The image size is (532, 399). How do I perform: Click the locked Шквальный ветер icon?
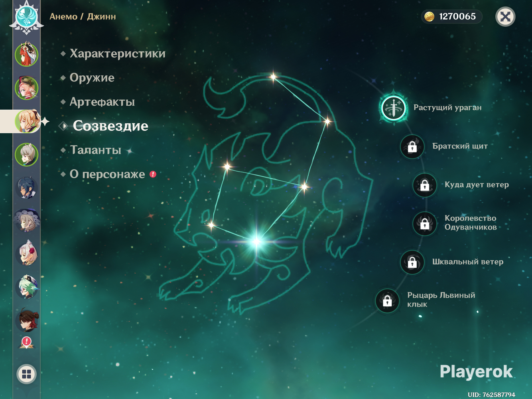(412, 262)
